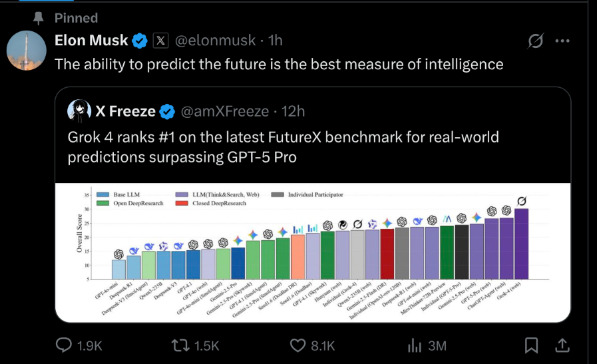The width and height of the screenshot is (597, 364).
Task: Click Elon Musk's verified badge
Action: [x=140, y=41]
